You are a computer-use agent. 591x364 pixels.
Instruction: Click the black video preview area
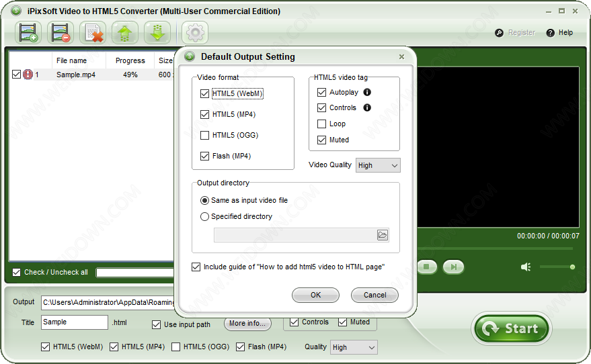(498, 147)
